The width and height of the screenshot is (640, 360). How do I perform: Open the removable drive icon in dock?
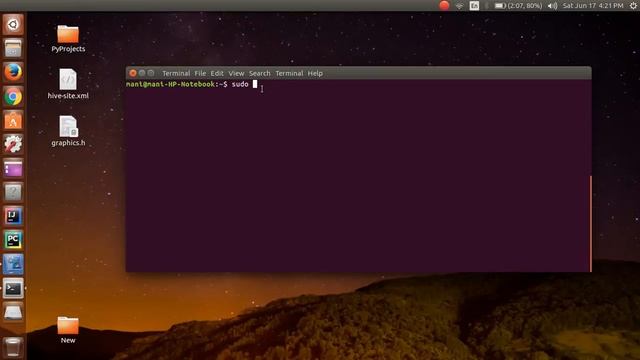(13, 312)
